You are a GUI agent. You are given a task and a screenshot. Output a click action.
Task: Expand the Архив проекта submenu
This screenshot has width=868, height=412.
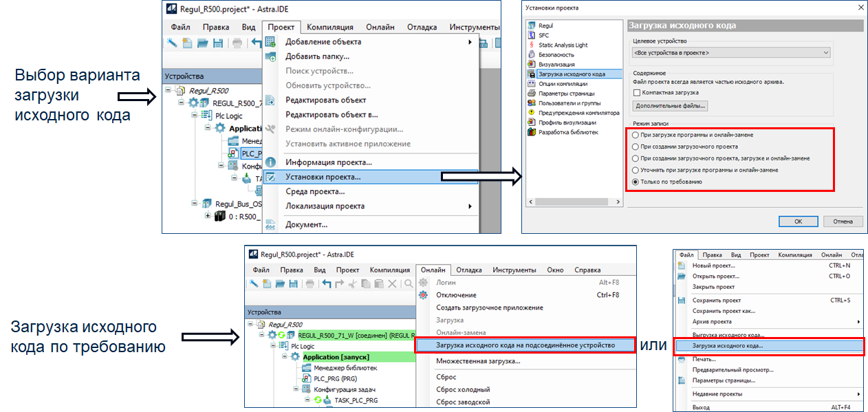click(858, 321)
